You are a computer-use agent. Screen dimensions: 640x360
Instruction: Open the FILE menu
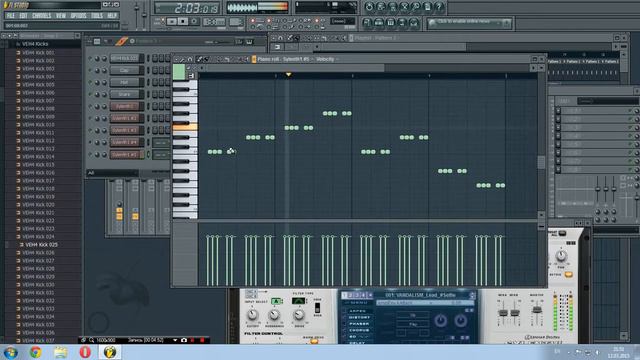tap(11, 16)
